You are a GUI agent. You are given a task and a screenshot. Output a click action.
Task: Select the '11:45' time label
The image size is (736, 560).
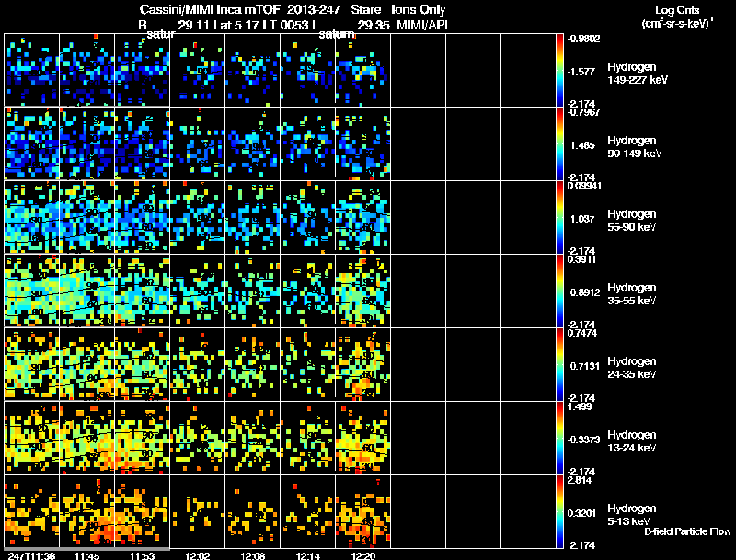[x=86, y=555]
